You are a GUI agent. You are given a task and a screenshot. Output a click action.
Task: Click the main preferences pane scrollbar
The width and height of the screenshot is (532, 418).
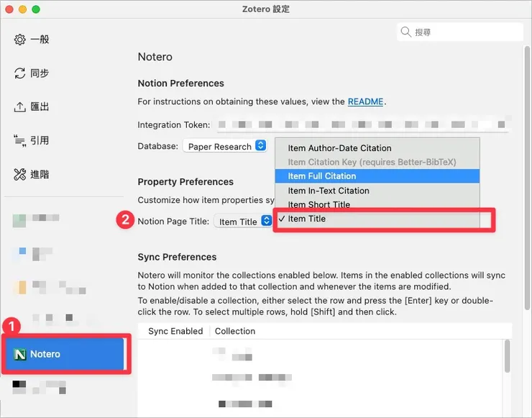[526, 178]
